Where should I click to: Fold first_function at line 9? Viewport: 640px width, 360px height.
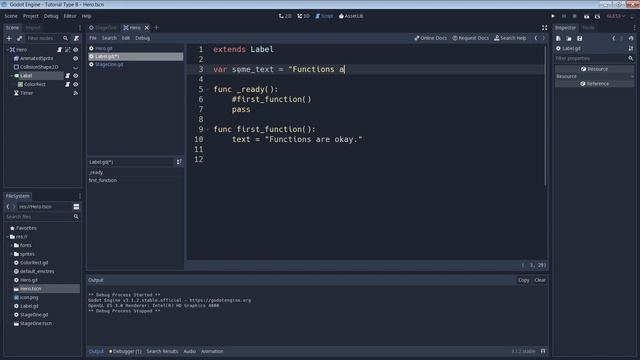point(208,129)
